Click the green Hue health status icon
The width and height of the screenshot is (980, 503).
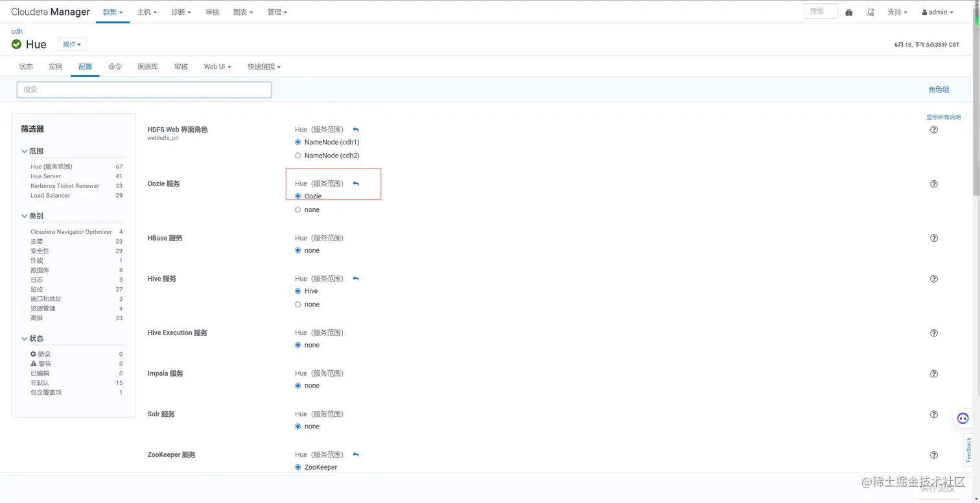tap(16, 44)
